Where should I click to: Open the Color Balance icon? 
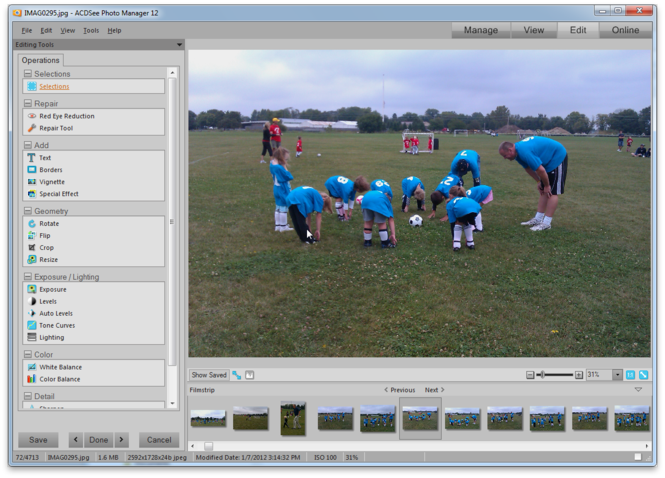click(x=32, y=379)
